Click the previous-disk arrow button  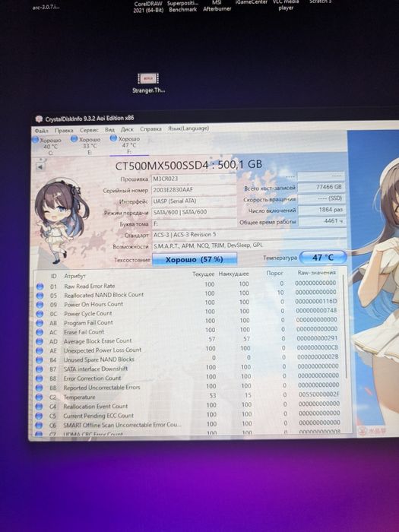click(40, 166)
